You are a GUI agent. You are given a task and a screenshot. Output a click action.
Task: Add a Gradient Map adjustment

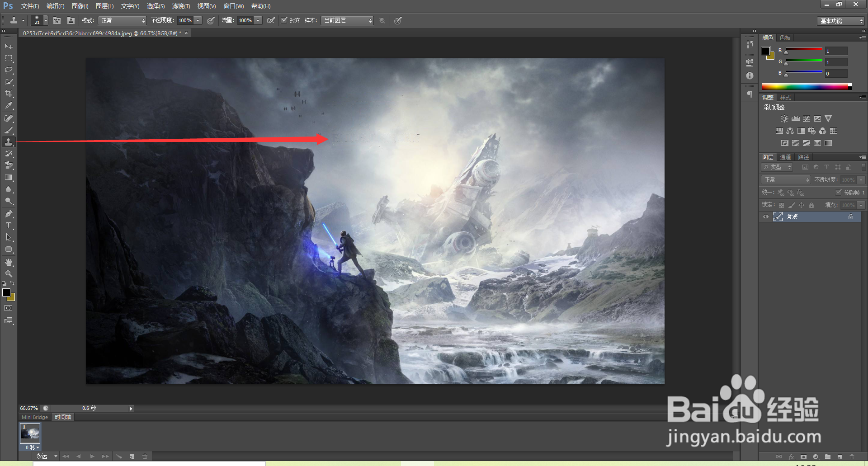tap(828, 143)
